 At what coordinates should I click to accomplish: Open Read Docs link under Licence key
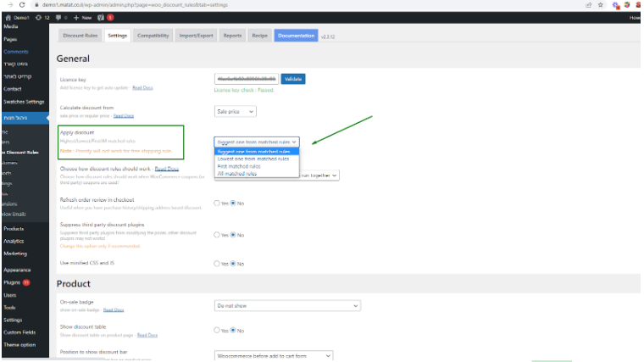tap(142, 87)
